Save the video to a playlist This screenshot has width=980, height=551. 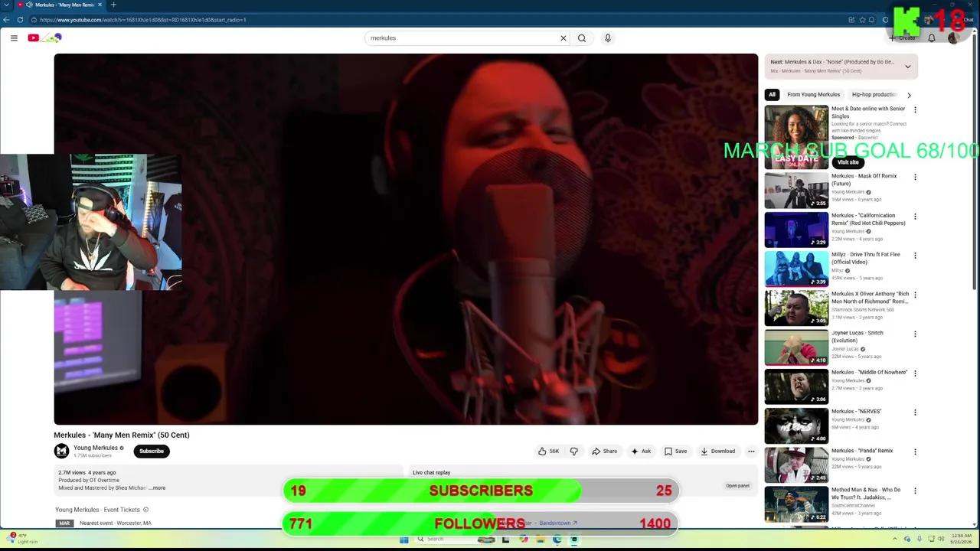[x=675, y=451]
